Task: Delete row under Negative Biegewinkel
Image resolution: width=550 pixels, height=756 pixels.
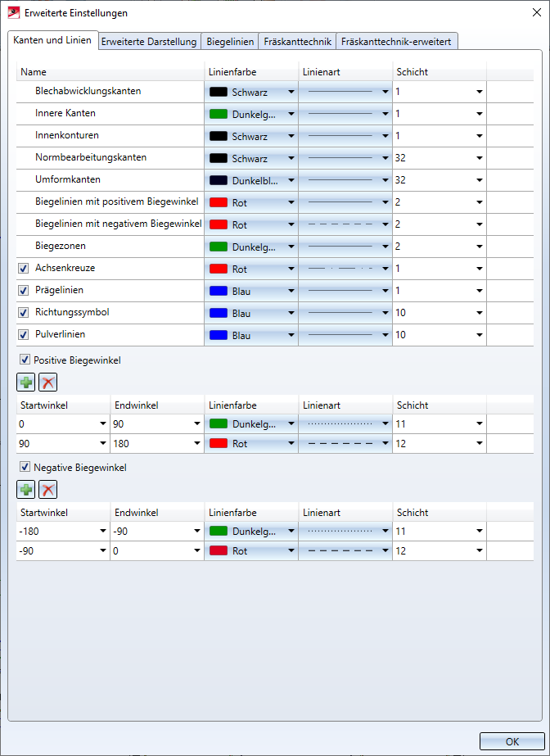Action: coord(47,489)
